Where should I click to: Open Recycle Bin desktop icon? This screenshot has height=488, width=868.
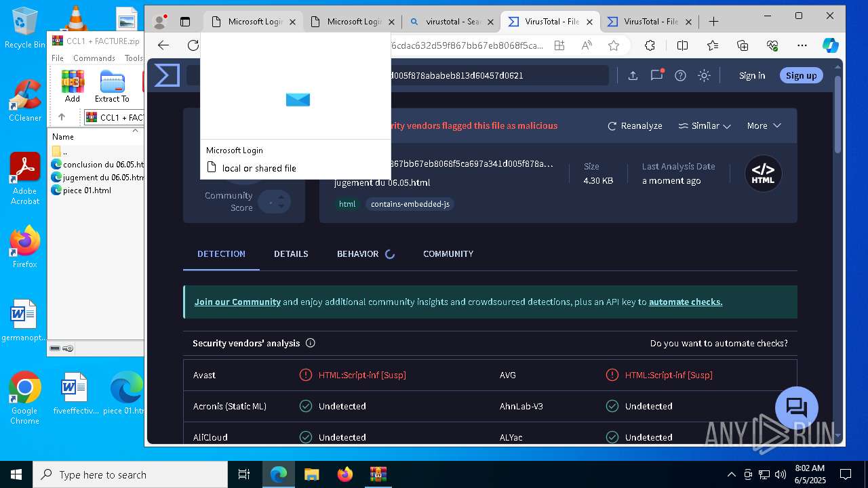pos(24,28)
